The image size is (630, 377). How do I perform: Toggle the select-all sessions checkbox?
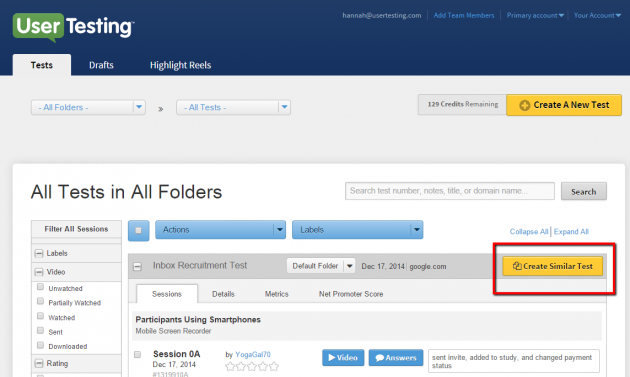[139, 231]
